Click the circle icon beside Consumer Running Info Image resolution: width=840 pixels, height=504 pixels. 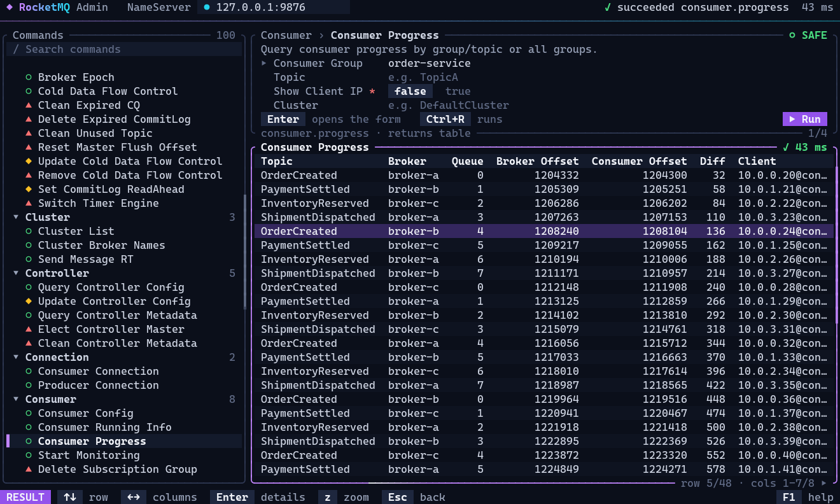[x=29, y=428]
